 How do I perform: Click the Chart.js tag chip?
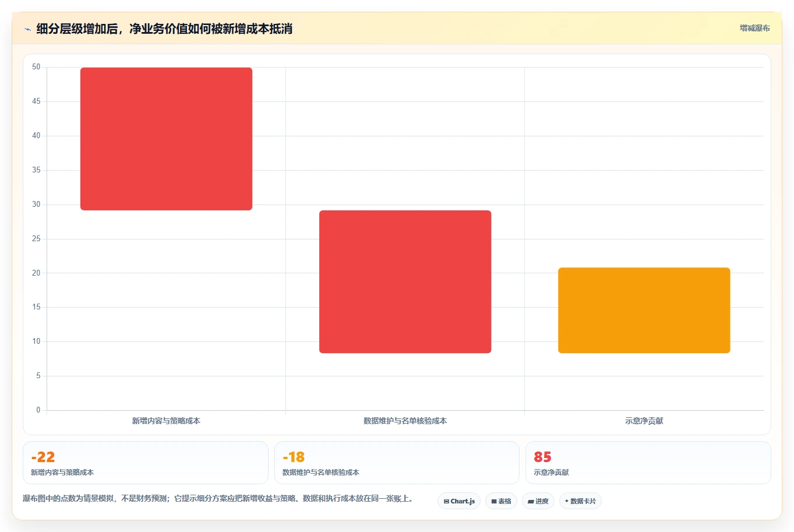click(459, 501)
